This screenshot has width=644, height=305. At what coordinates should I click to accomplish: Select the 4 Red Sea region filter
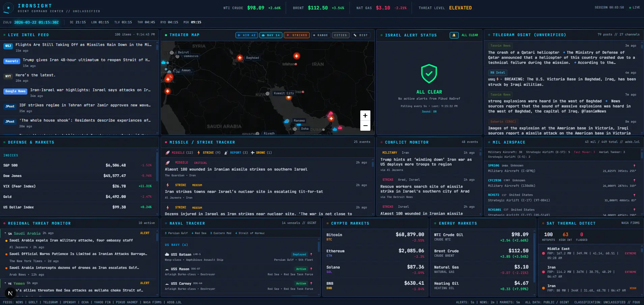(x=199, y=233)
